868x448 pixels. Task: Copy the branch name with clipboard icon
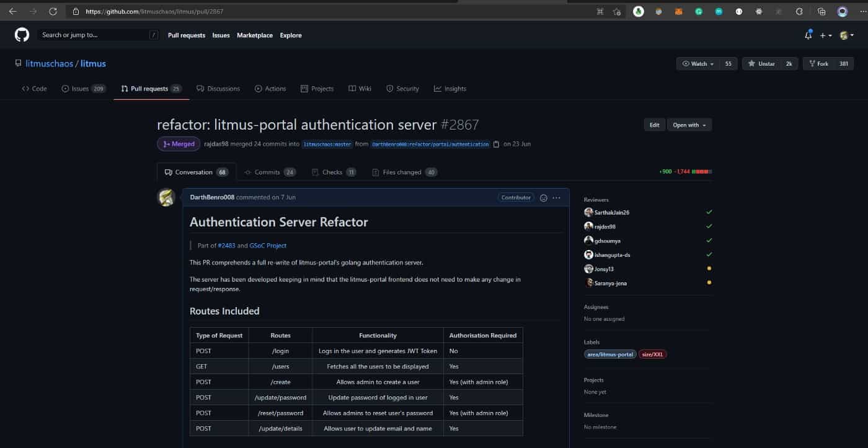(x=495, y=144)
